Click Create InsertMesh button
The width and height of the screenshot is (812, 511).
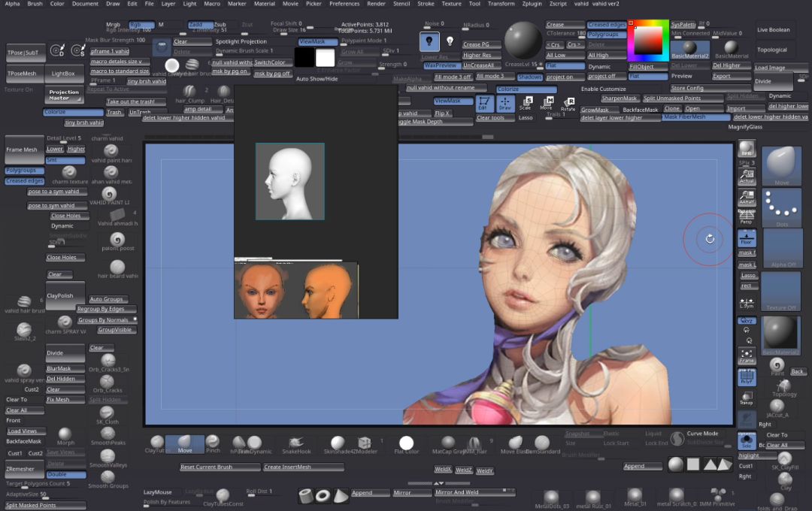(304, 467)
